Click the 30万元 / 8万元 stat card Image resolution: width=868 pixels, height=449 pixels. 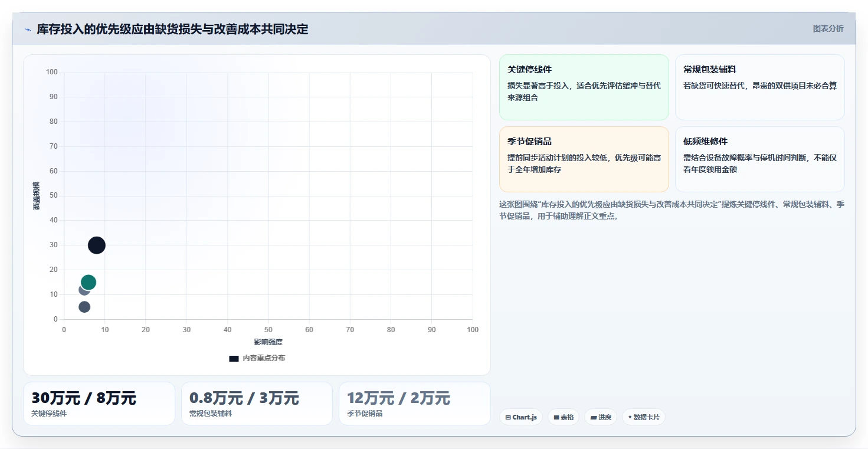point(99,404)
